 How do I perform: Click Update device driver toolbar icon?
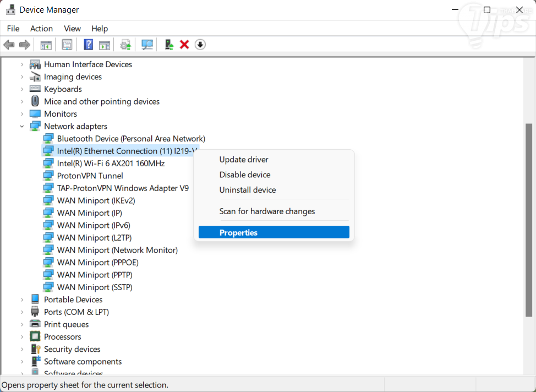125,45
